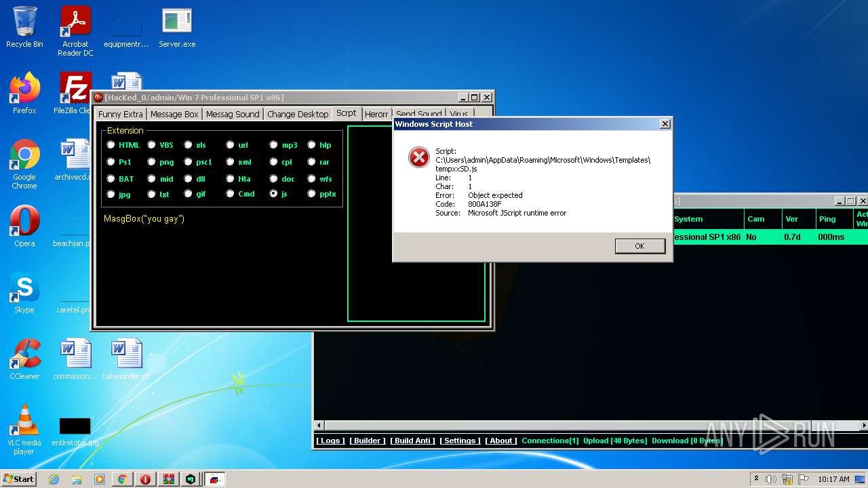Choose the pptx extension radio button
This screenshot has width=868, height=488.
coord(311,194)
